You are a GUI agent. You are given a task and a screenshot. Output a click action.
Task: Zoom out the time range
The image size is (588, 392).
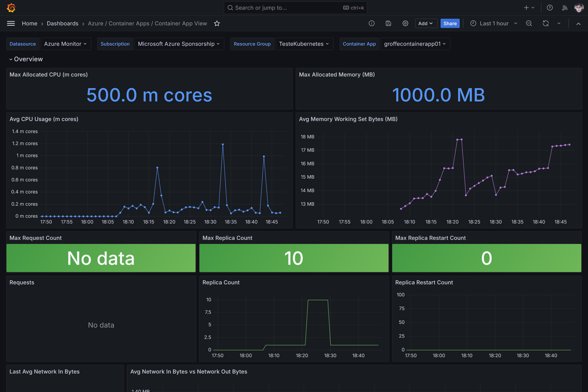pyautogui.click(x=529, y=23)
